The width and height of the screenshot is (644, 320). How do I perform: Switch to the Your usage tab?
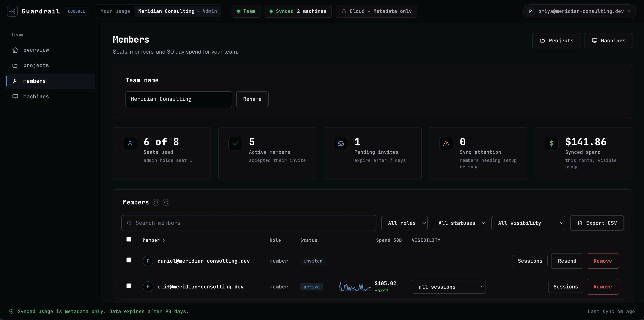115,11
